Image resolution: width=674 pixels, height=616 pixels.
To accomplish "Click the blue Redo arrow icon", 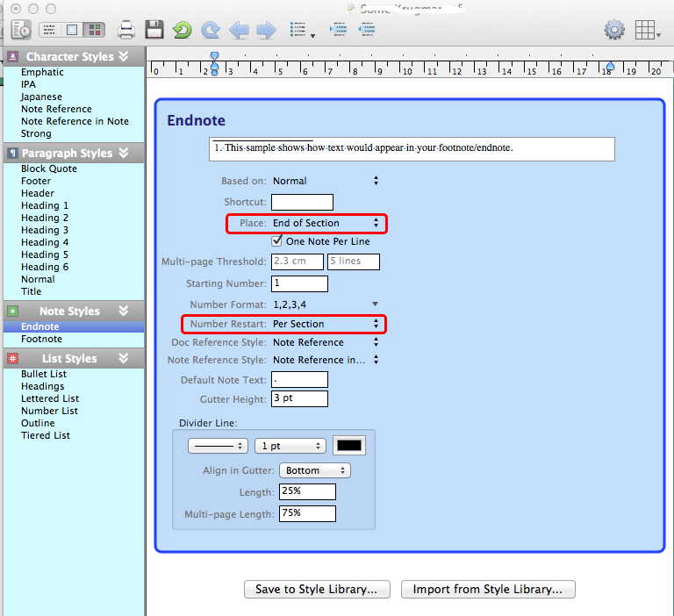I will point(211,31).
